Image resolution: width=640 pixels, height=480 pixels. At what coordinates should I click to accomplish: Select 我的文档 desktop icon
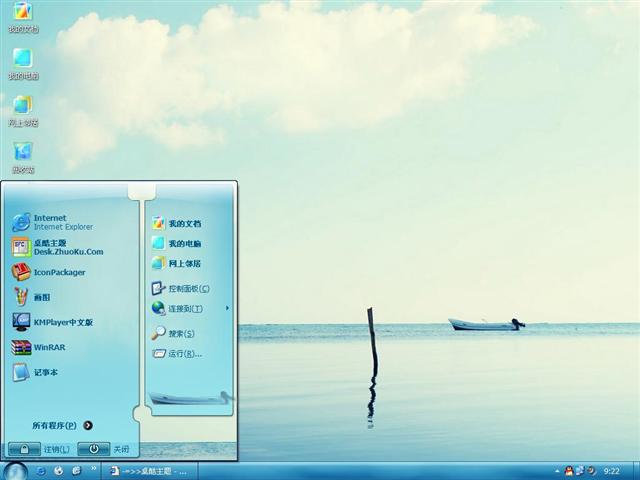coord(22,14)
